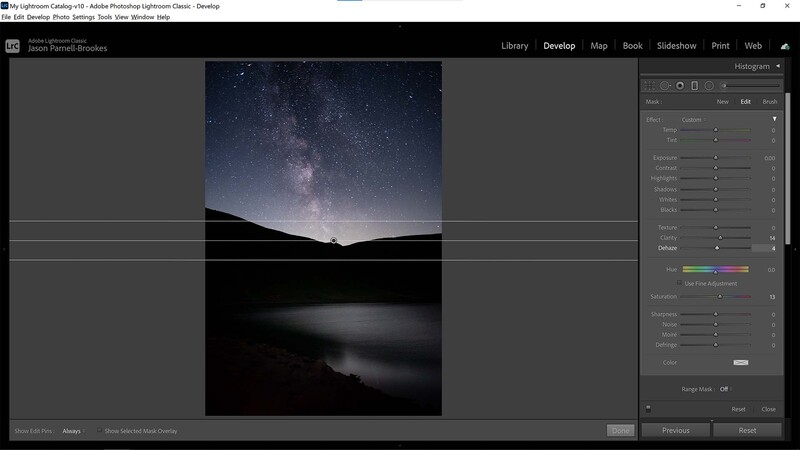Open the Range Mask Off dropdown
The width and height of the screenshot is (800, 450).
(725, 389)
